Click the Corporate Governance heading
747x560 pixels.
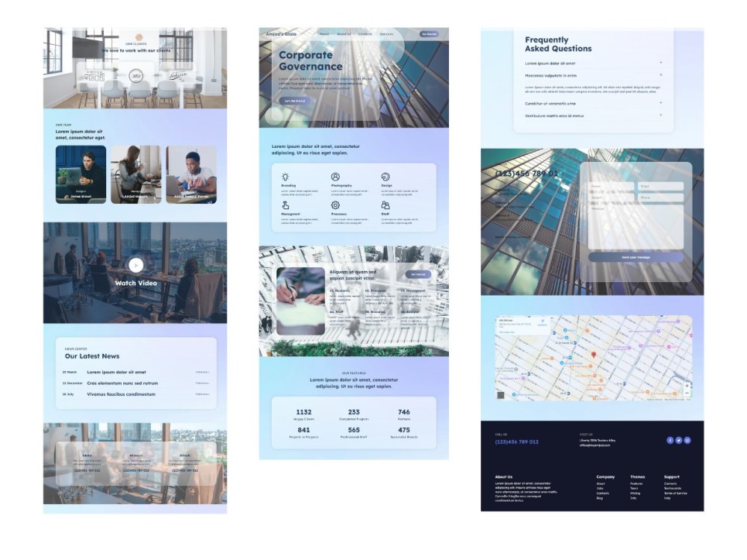point(311,60)
